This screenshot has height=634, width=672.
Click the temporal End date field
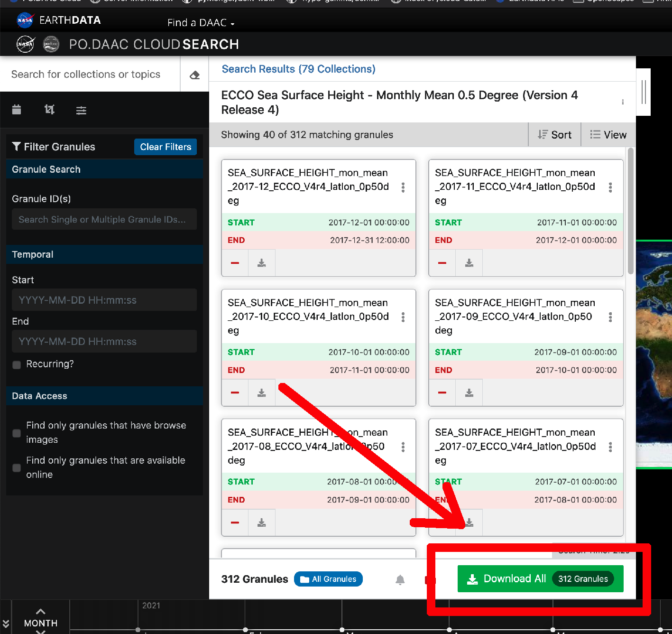coord(104,341)
